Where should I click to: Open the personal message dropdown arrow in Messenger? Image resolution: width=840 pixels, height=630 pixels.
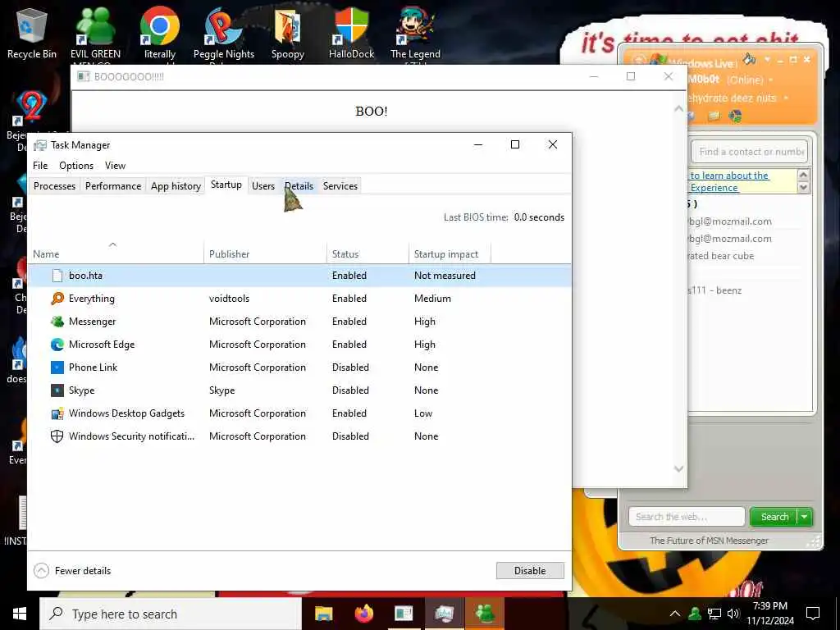(x=786, y=98)
